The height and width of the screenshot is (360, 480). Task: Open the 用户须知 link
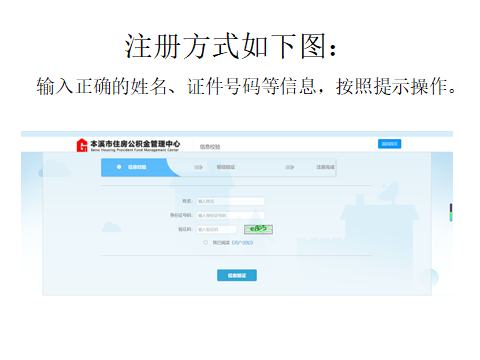point(242,243)
